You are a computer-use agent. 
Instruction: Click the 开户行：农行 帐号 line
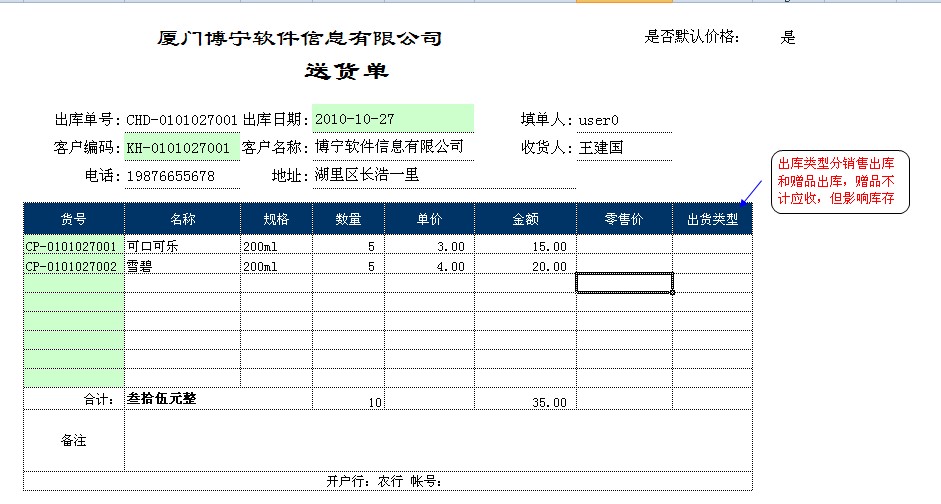pyautogui.click(x=384, y=481)
